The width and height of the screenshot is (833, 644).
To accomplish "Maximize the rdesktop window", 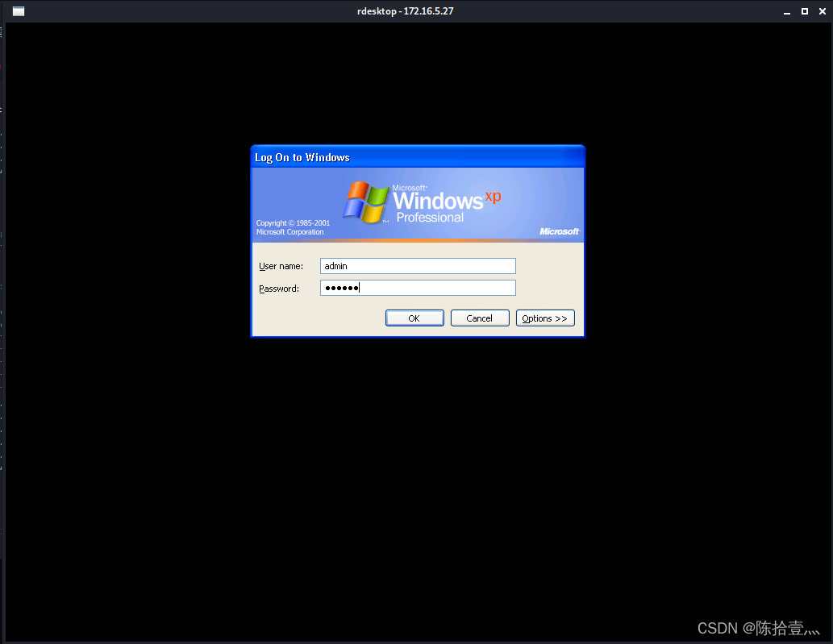I will pos(804,11).
